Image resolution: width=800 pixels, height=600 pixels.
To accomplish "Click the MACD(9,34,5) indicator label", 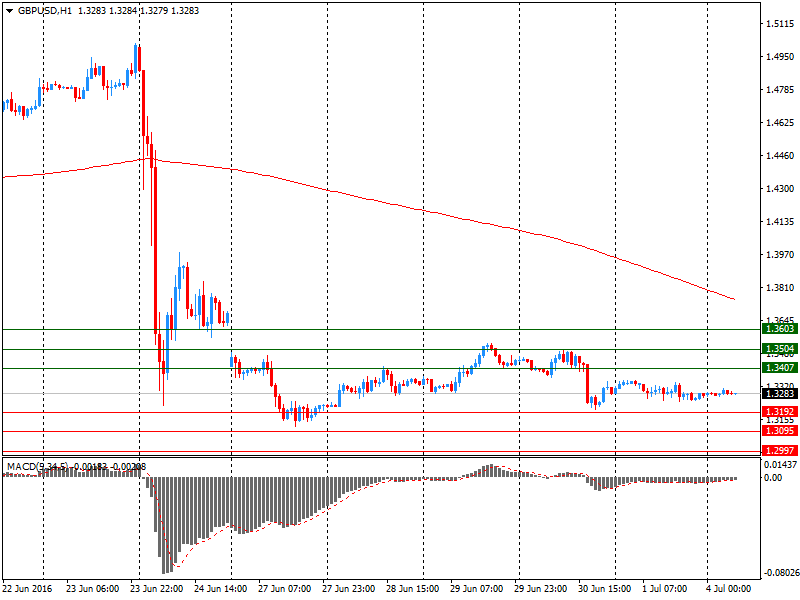I will [37, 466].
